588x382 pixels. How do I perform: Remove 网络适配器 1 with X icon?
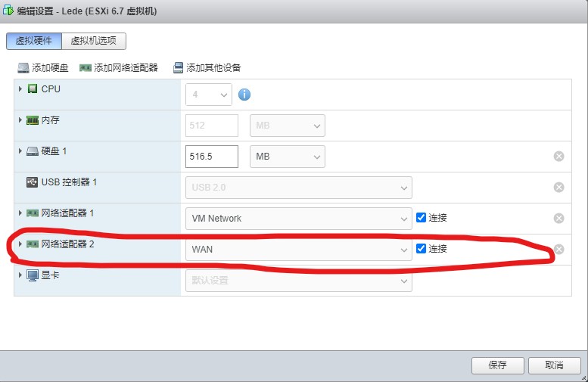tap(558, 218)
